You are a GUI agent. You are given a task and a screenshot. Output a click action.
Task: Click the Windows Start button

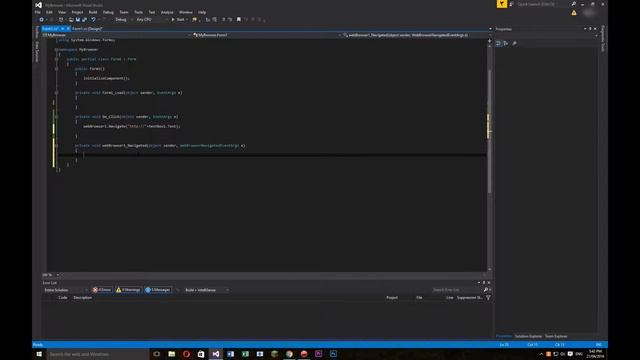[x=39, y=354]
